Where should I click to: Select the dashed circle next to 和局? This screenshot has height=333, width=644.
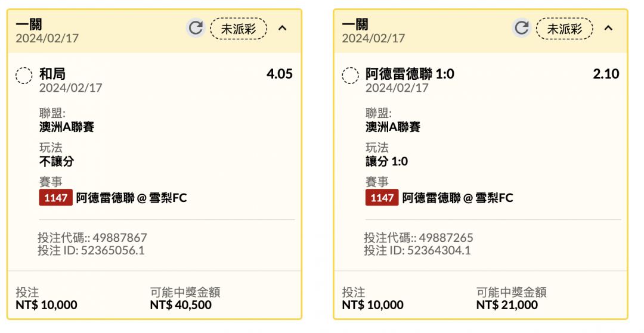(x=24, y=76)
